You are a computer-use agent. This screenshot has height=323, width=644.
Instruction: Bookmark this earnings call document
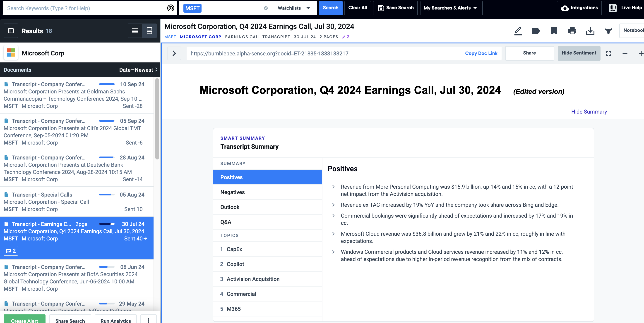[554, 31]
